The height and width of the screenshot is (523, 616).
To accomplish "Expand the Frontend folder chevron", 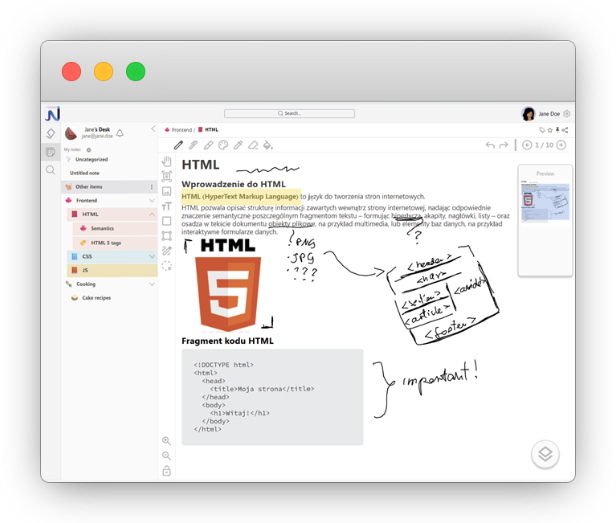I will (x=152, y=201).
